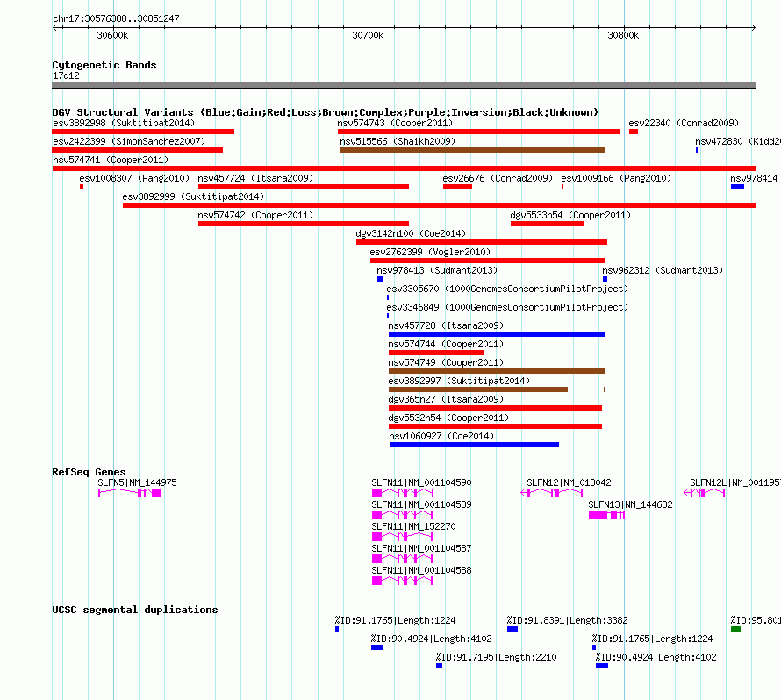Viewport: 781px width, 700px height.
Task: Open dgv3142n100 (Coe2014) variant bar
Action: coord(482,242)
